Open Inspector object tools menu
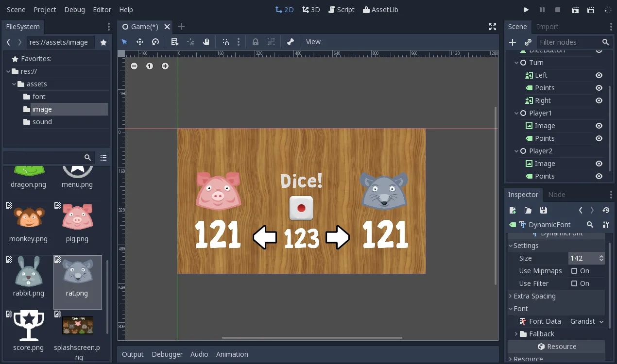 pos(606,225)
